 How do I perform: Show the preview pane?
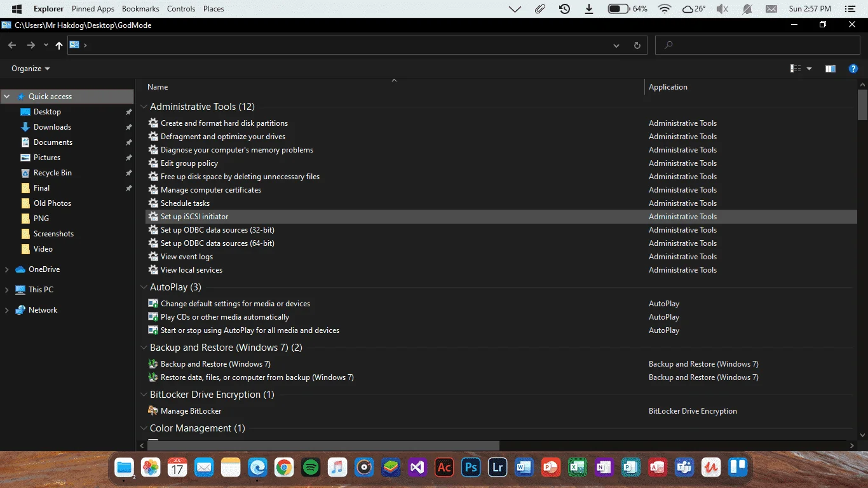[x=831, y=69]
